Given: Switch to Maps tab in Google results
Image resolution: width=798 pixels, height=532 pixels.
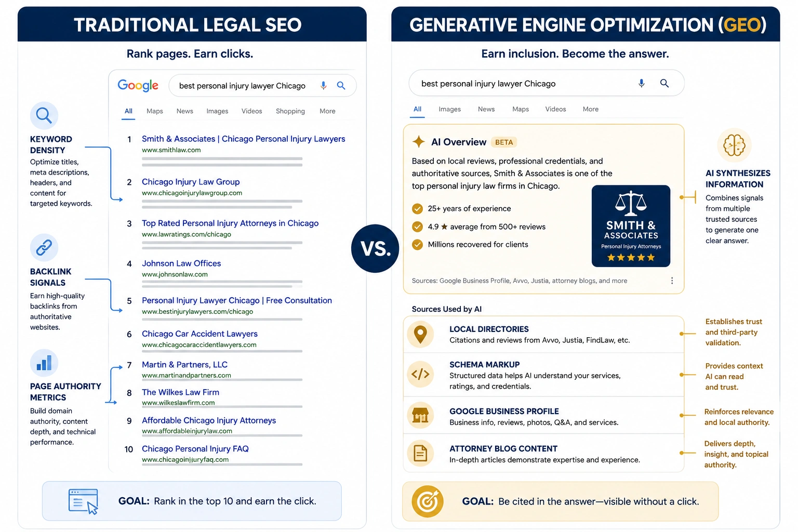Looking at the screenshot, I should (x=155, y=111).
